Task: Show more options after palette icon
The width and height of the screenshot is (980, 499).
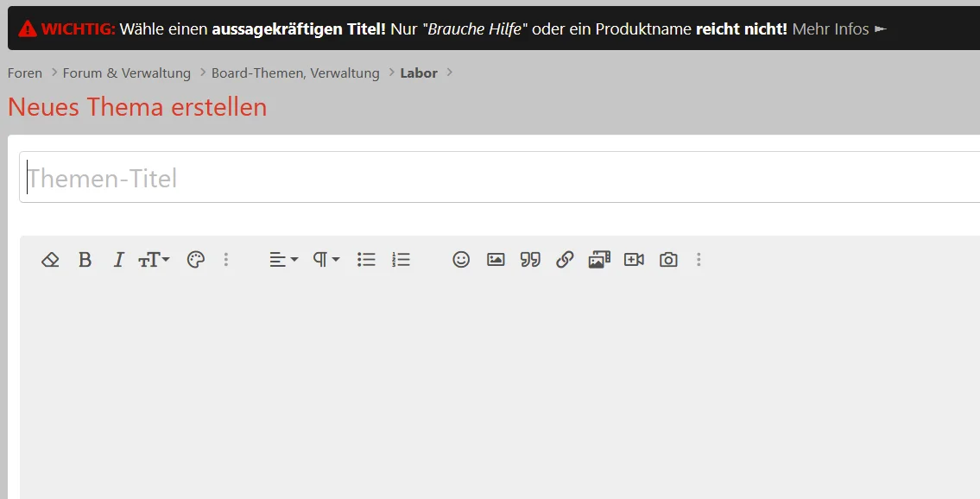Action: 226,260
